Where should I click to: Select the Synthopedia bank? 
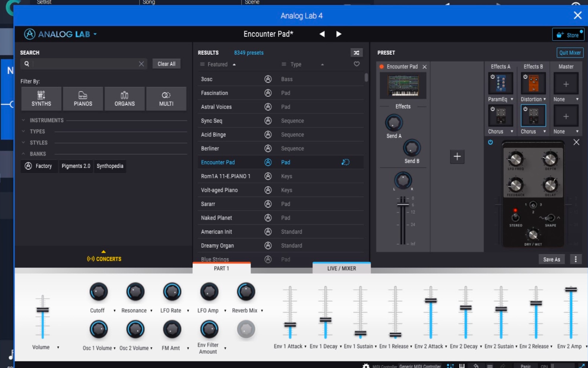pos(110,166)
